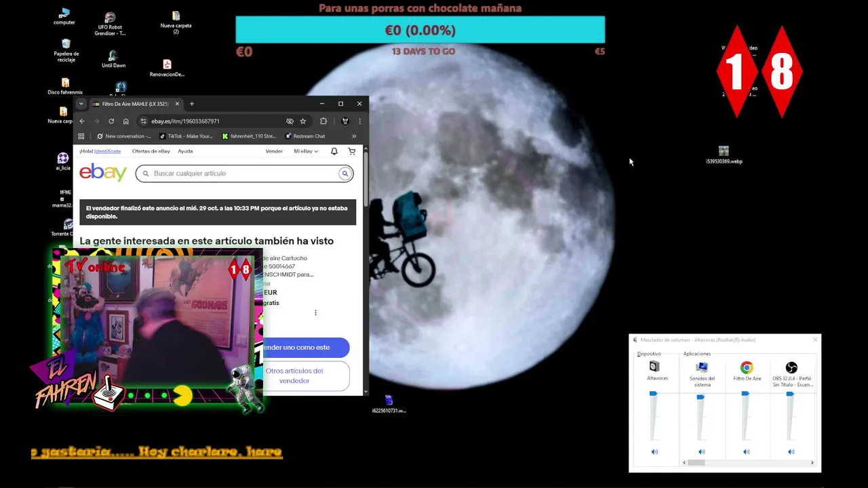Click the Altavoces device icon in mixer
Image resolution: width=868 pixels, height=488 pixels.
[654, 367]
